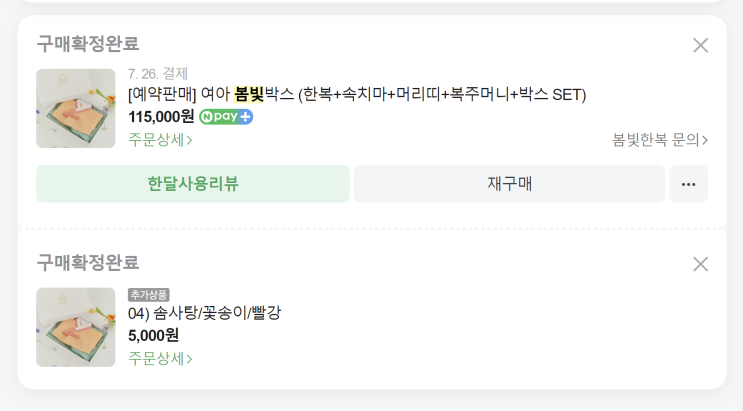
Task: Click the 구매확정완료 status above 봄빛박스 item
Action: 88,44
